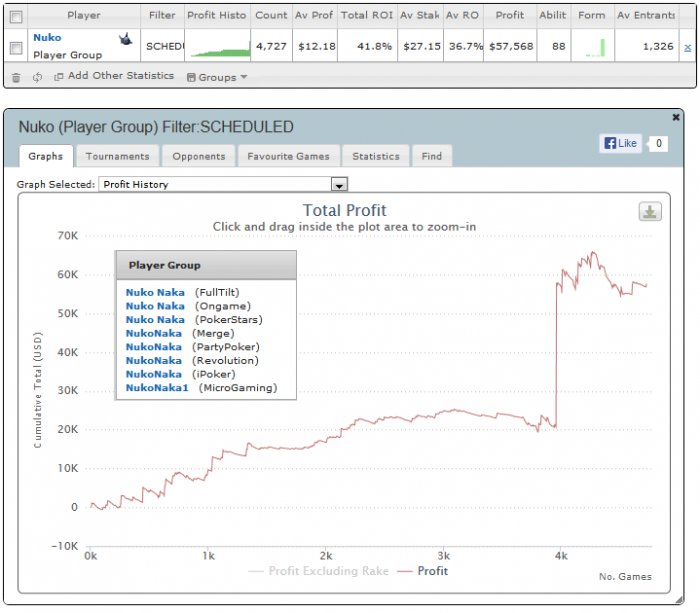Viewport: 700px width, 613px height.
Task: Click the $27.15 average stake cell
Action: pos(421,46)
